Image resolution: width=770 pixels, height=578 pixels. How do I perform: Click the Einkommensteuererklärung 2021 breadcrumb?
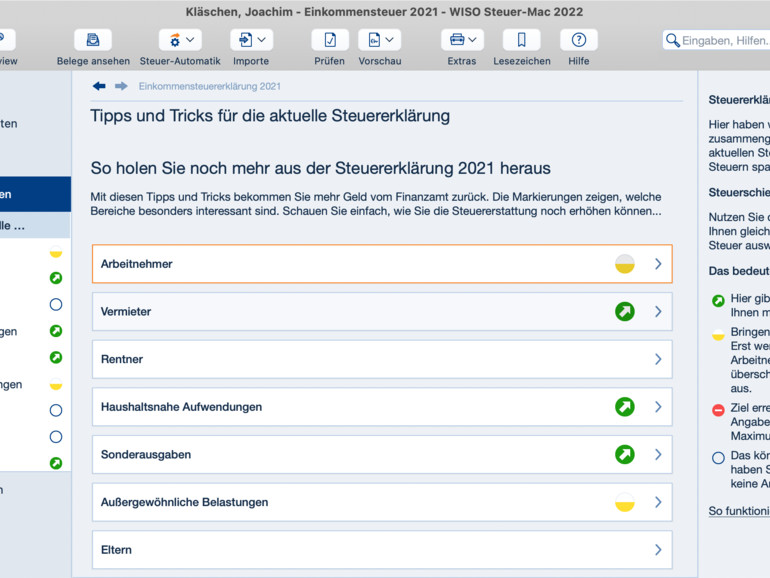pos(210,86)
